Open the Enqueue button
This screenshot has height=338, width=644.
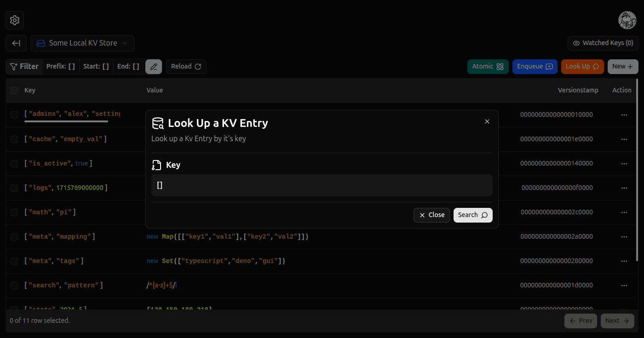click(535, 67)
